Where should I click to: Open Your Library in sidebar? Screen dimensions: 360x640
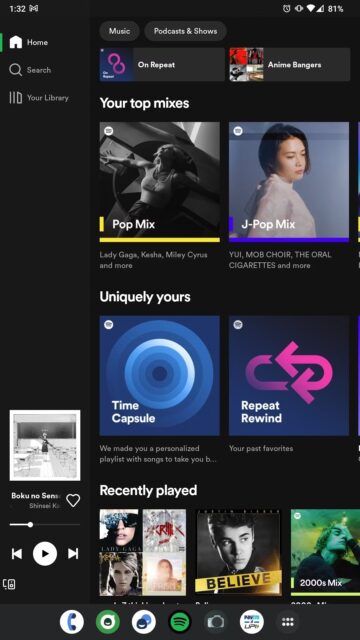pos(39,98)
